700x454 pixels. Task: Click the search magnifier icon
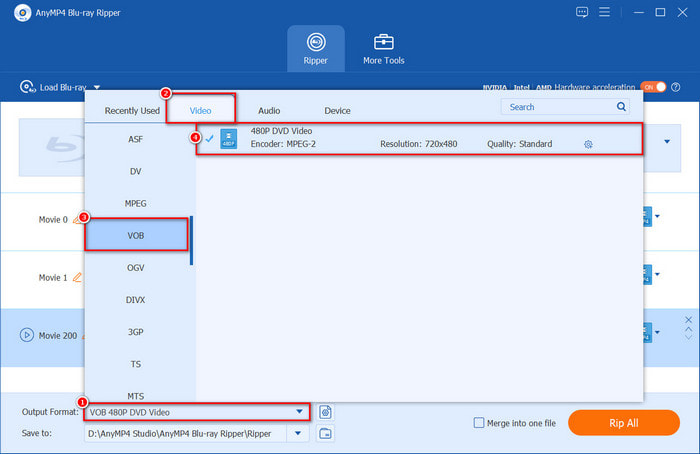(621, 107)
